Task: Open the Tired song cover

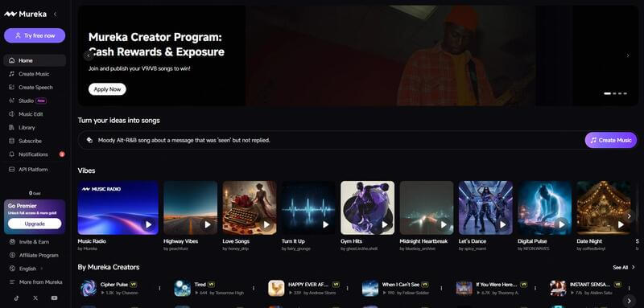Action: 183,289
